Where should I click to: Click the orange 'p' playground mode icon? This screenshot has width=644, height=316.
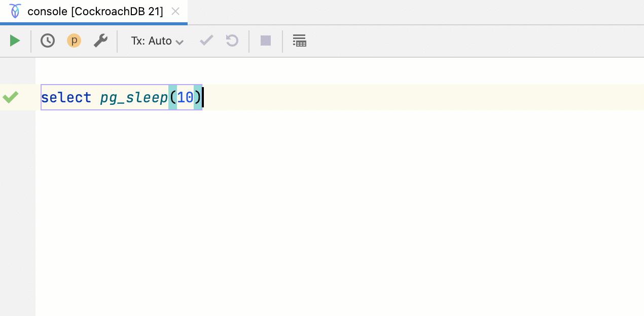tap(74, 41)
